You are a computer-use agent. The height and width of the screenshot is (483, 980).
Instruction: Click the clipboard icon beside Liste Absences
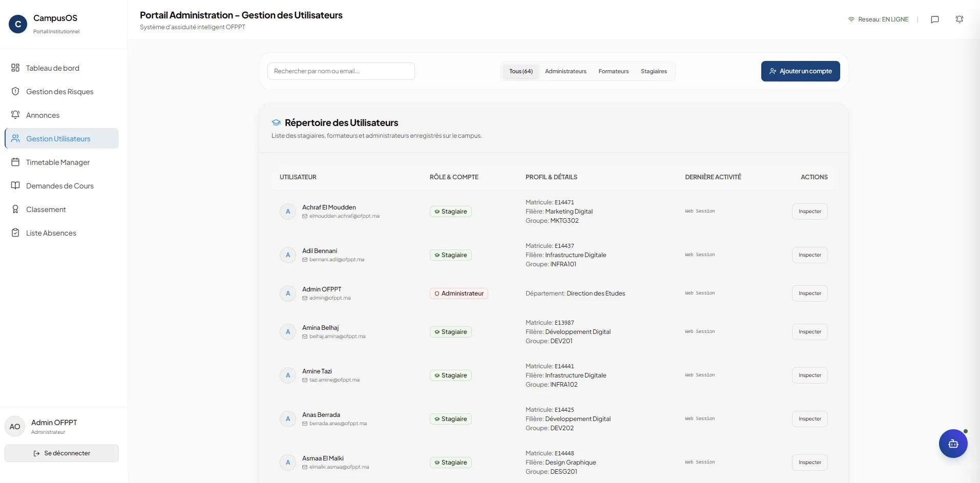(15, 233)
